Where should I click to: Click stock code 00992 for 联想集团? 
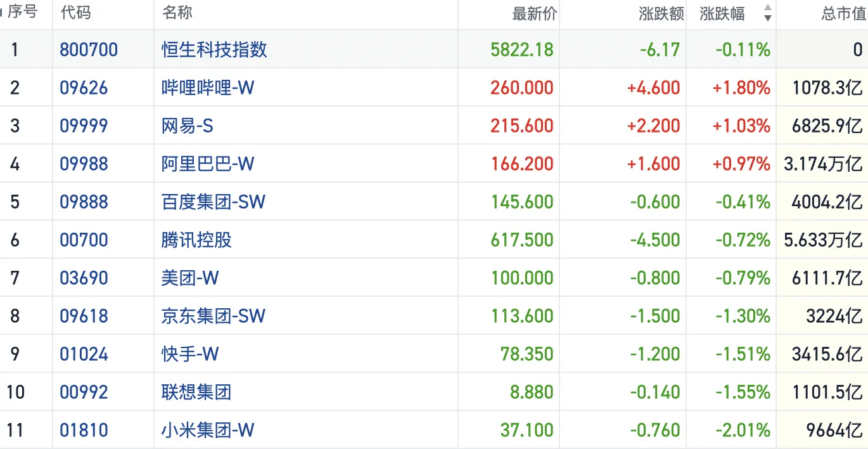[x=84, y=392]
